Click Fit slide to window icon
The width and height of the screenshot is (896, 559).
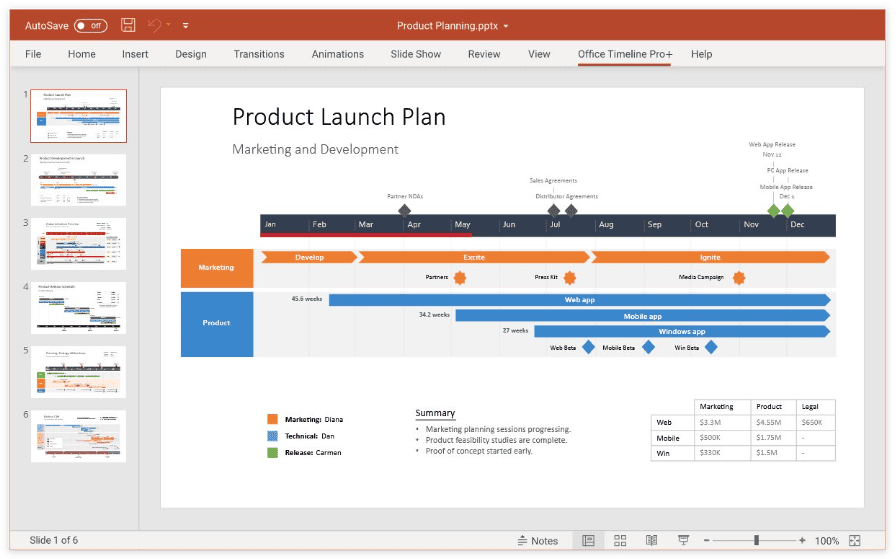855,540
